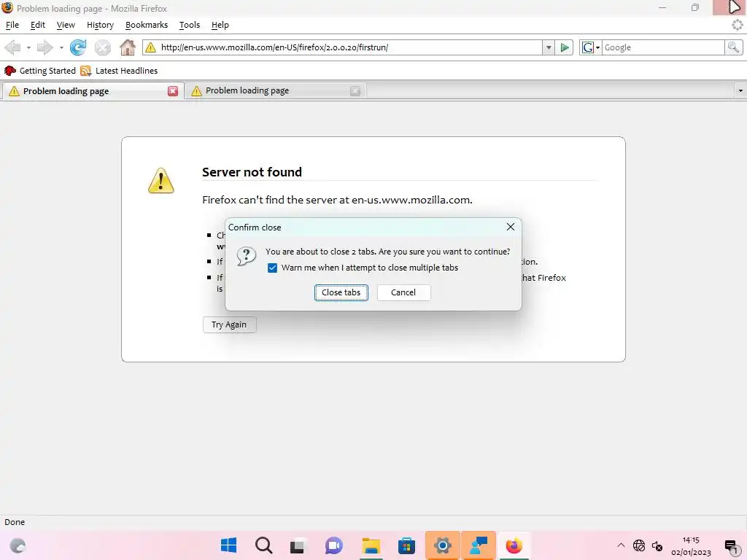Click the Done status bar text

pos(15,522)
